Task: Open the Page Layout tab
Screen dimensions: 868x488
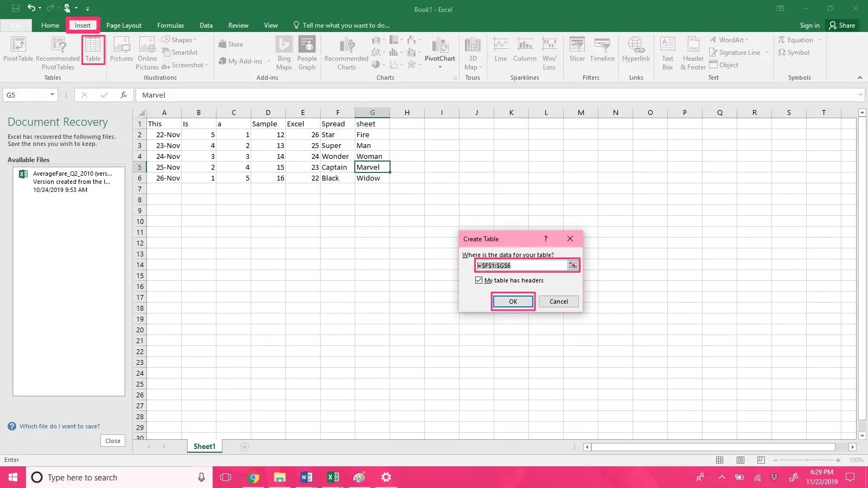Action: point(124,25)
